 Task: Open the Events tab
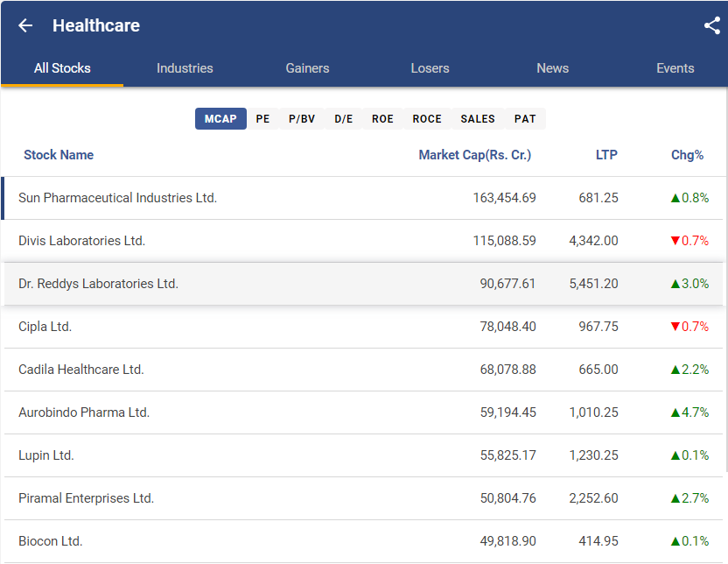click(675, 68)
